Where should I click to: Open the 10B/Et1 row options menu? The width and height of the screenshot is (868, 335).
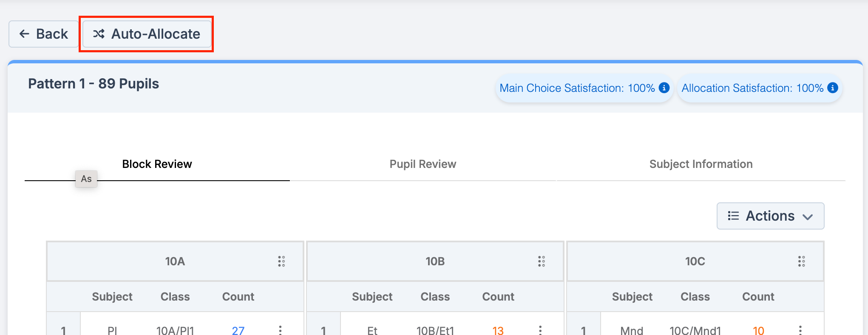click(x=540, y=330)
